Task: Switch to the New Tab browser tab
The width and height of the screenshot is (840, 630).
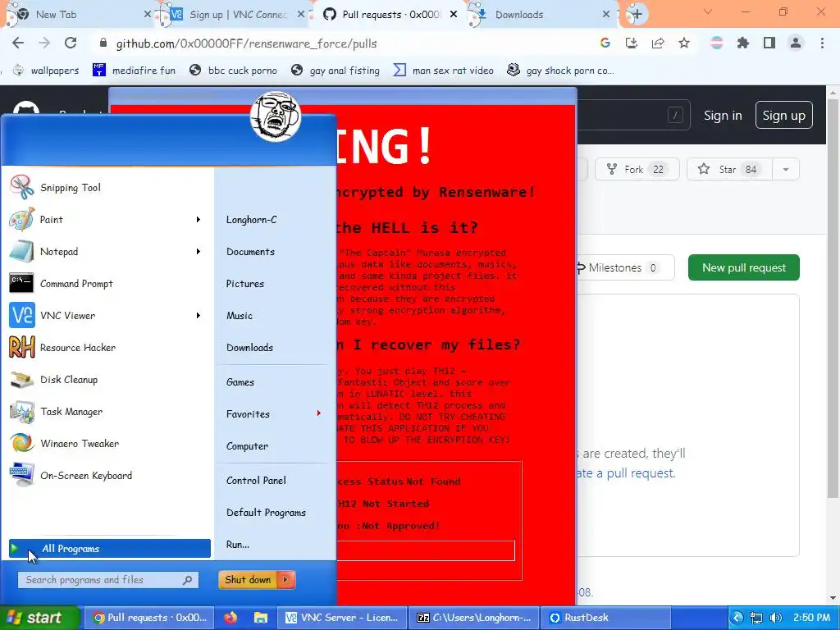Action: pos(80,15)
